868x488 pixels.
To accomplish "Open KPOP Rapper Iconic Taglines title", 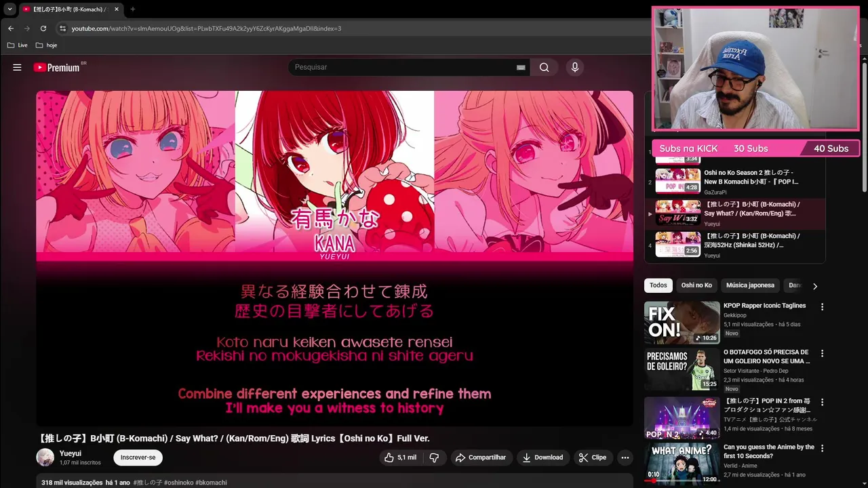I will click(764, 306).
